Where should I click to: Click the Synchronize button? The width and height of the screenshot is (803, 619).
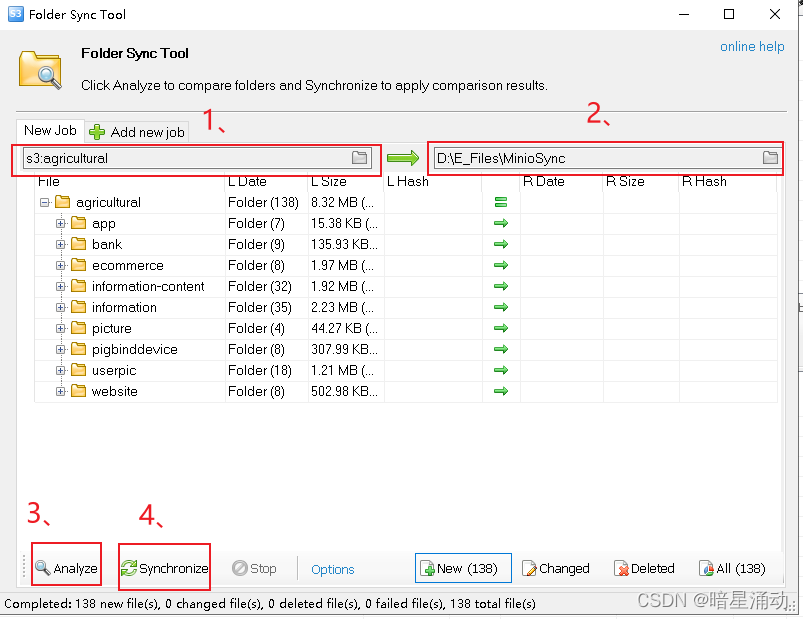pos(164,568)
